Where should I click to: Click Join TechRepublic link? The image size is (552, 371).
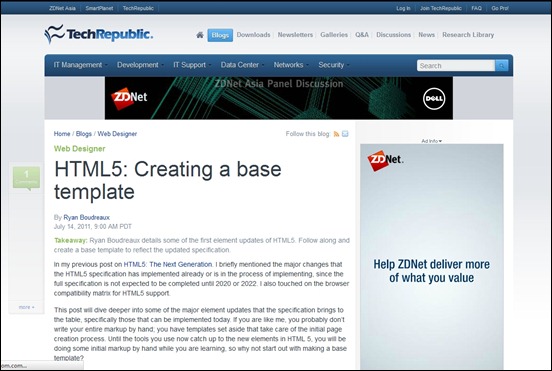(x=441, y=8)
